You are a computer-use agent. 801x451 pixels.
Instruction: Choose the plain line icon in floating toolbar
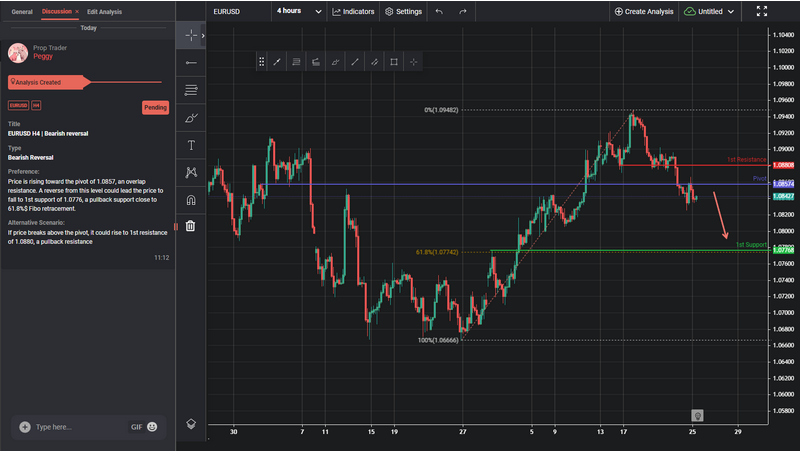click(x=355, y=62)
